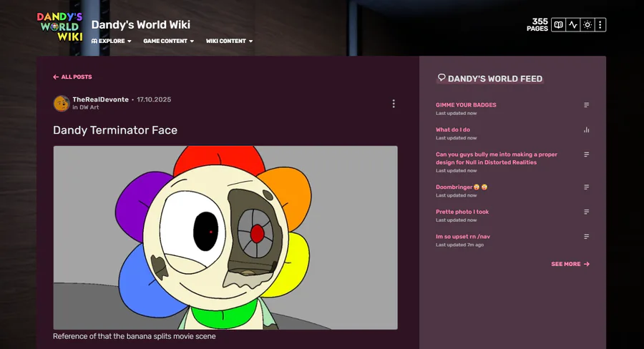The image size is (644, 349).
Task: Open the header more options kebab menu
Action: point(600,24)
